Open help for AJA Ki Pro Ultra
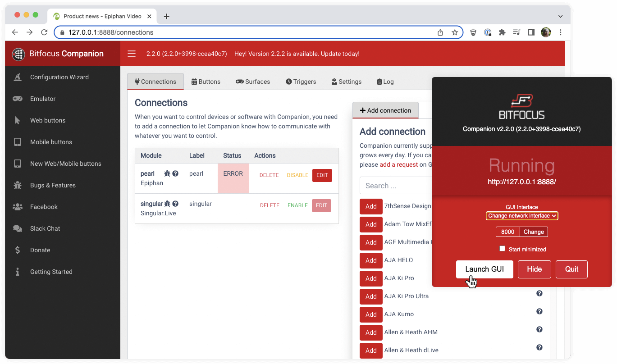 pos(539,293)
